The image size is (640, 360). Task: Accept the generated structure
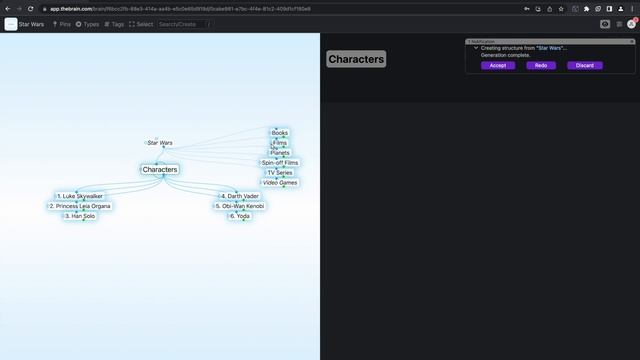tap(498, 65)
